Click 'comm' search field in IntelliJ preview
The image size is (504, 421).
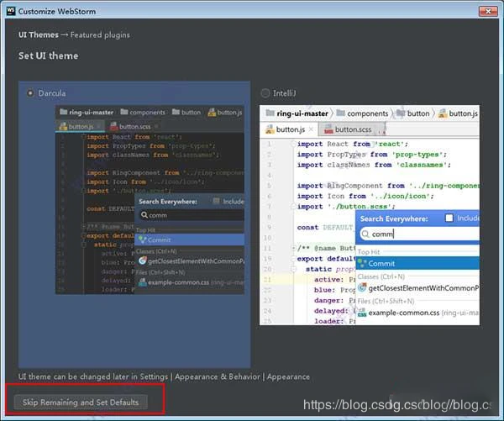click(x=419, y=234)
